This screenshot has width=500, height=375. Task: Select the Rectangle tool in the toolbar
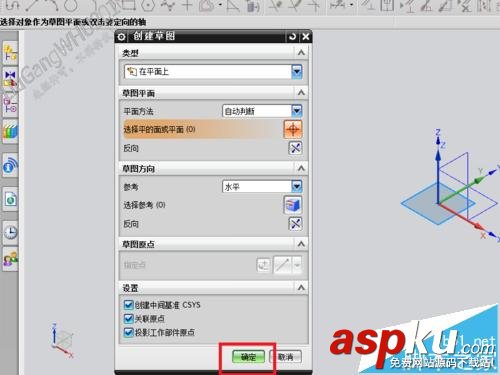coord(129,5)
